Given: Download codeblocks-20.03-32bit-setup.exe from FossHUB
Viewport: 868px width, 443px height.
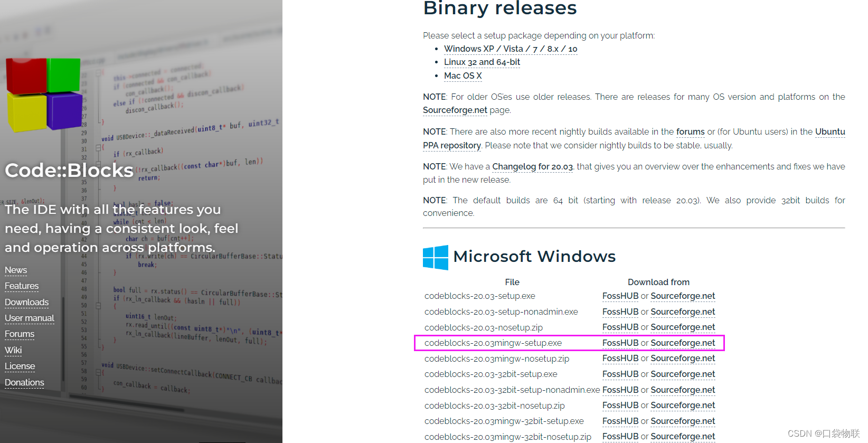Looking at the screenshot, I should point(620,374).
